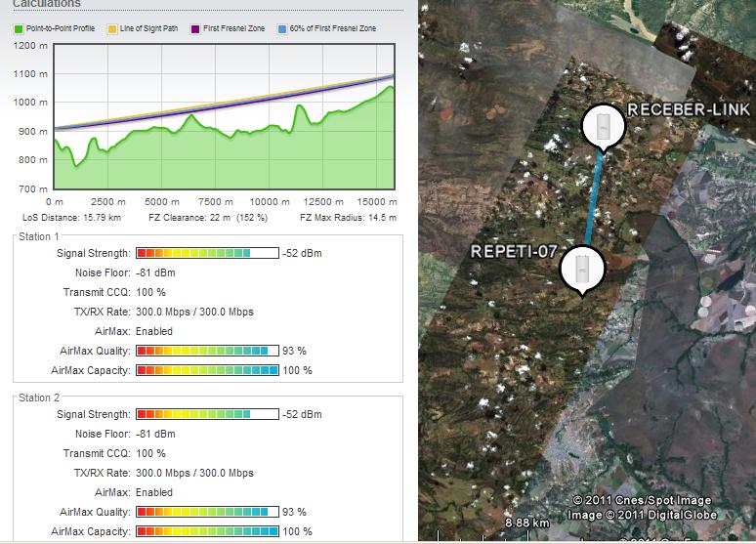Click the Station 2 AirMax Enabled value
This screenshot has width=756, height=544.
(x=154, y=492)
